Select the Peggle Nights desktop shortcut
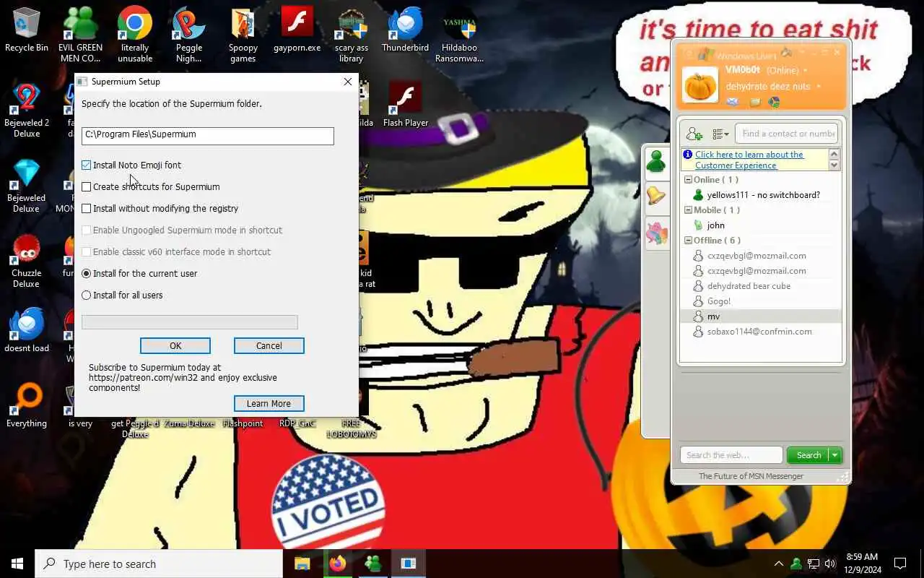 [189, 35]
